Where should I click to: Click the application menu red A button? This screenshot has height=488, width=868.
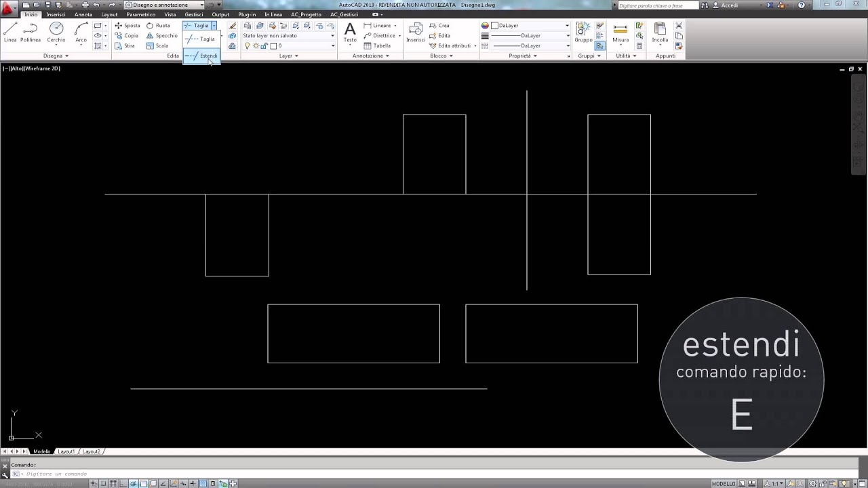pyautogui.click(x=9, y=7)
